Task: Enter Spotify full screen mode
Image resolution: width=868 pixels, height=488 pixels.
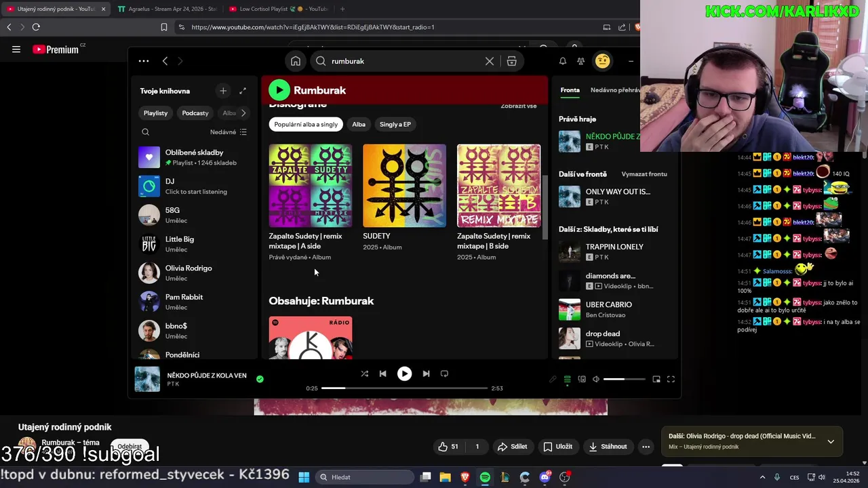Action: pos(671,380)
